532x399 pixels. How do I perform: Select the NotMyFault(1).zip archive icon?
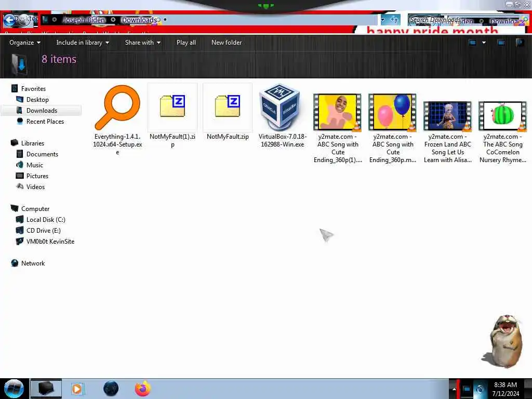click(172, 107)
